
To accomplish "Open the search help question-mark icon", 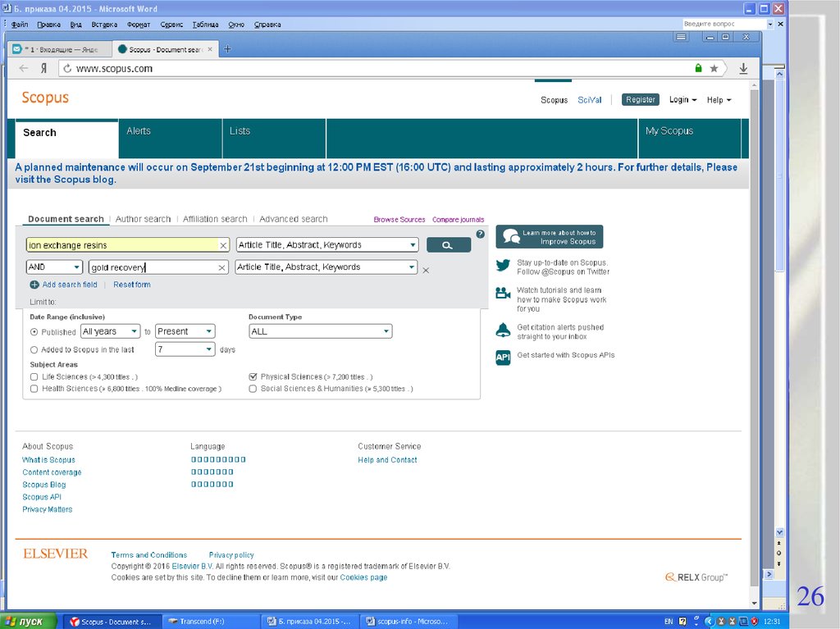I will click(x=480, y=235).
